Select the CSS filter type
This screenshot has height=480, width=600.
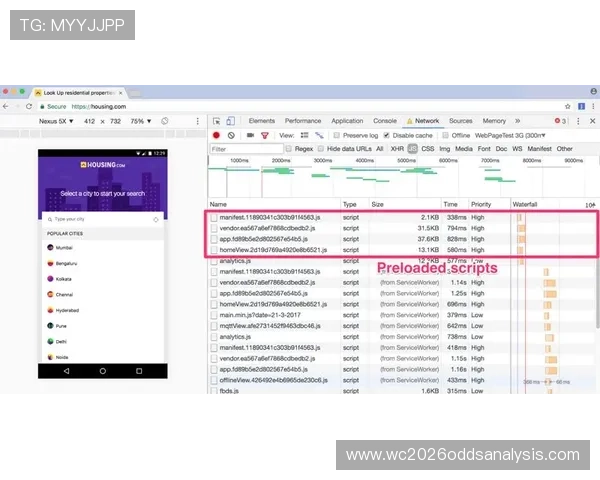click(x=428, y=149)
